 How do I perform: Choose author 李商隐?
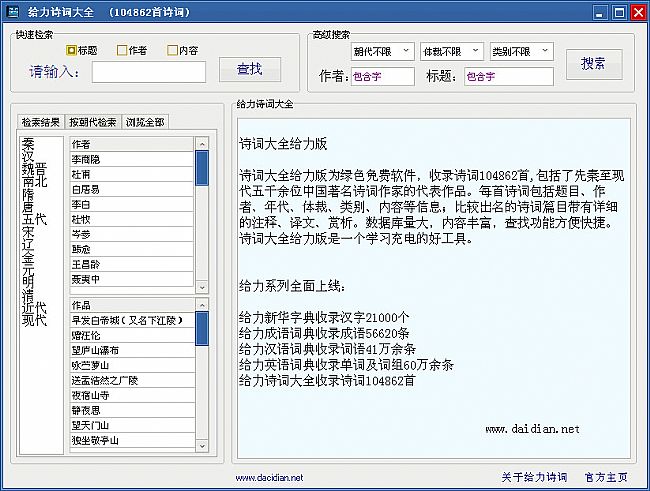(132, 159)
